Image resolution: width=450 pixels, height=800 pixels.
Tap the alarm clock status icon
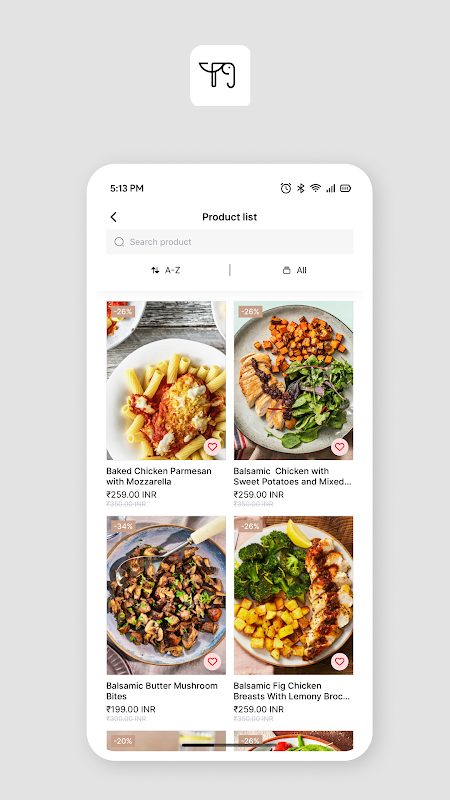[286, 188]
